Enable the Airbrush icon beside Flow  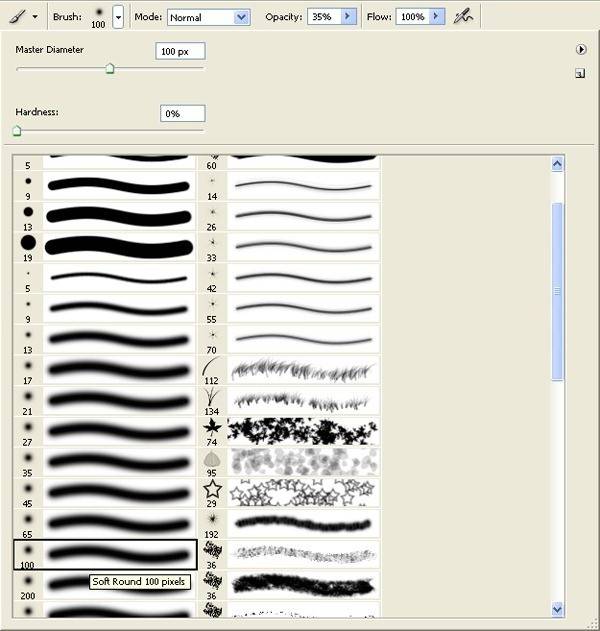click(462, 17)
